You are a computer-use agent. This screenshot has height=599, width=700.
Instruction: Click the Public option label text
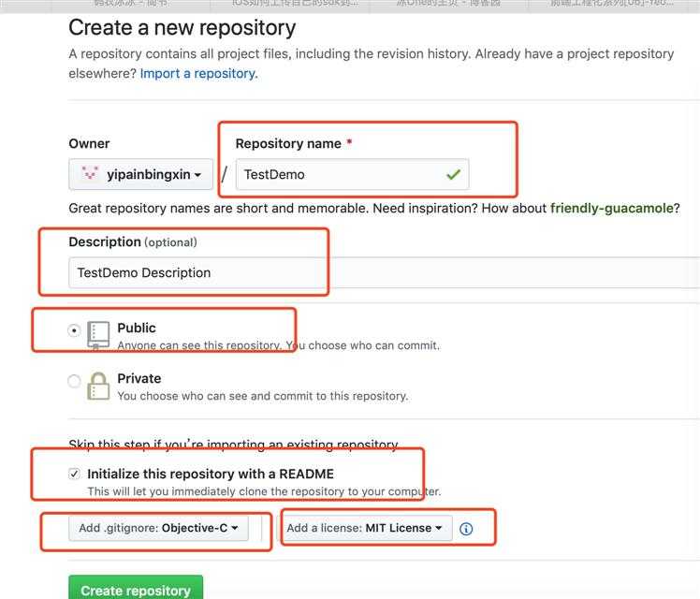tap(137, 328)
